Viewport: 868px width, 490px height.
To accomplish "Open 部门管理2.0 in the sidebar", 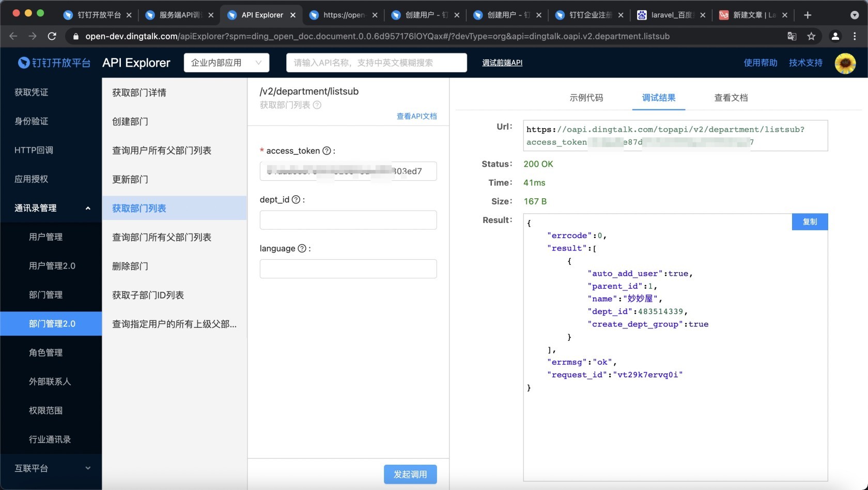I will click(x=51, y=324).
